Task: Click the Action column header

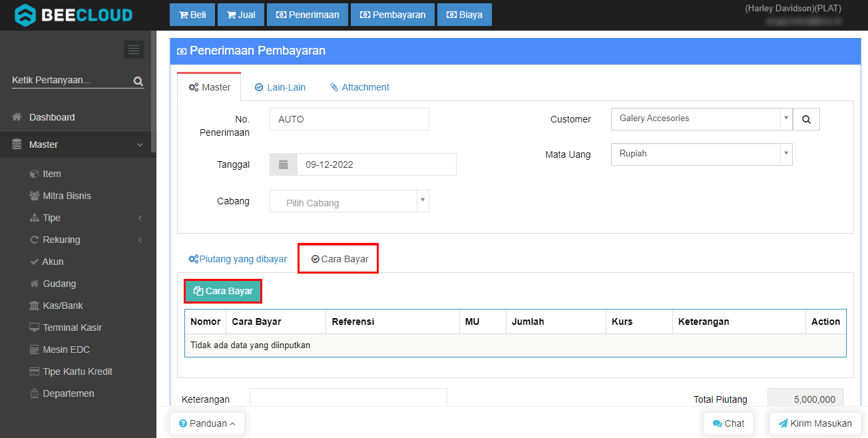Action: (825, 322)
